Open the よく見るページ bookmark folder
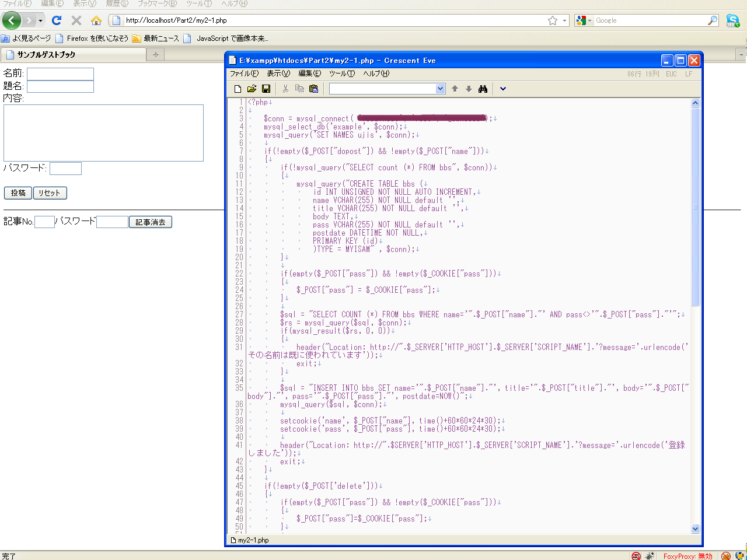 point(26,38)
